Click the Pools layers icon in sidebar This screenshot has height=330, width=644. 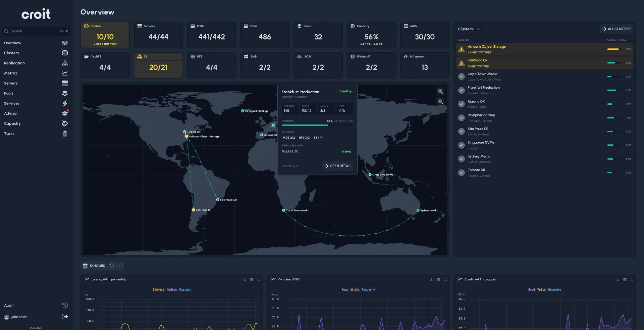(65, 93)
